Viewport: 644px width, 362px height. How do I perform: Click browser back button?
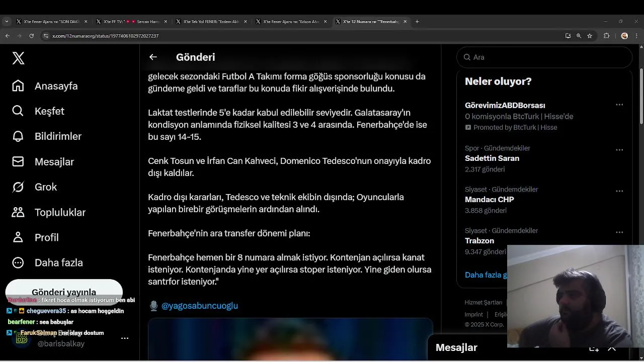click(7, 36)
